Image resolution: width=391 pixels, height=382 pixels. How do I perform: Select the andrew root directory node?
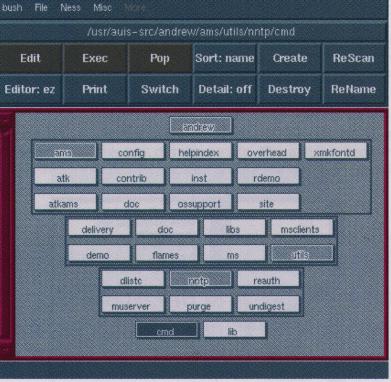pyautogui.click(x=200, y=126)
